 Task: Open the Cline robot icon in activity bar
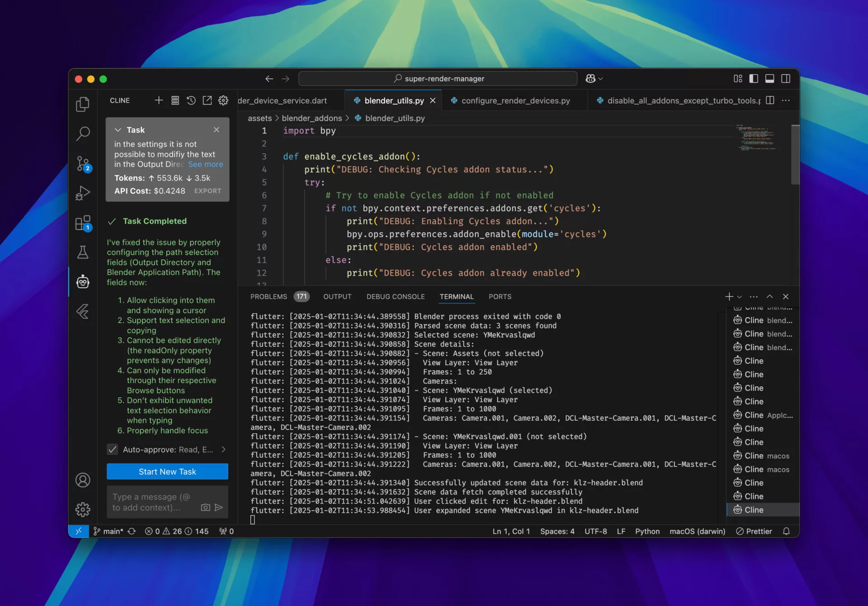[x=83, y=282]
